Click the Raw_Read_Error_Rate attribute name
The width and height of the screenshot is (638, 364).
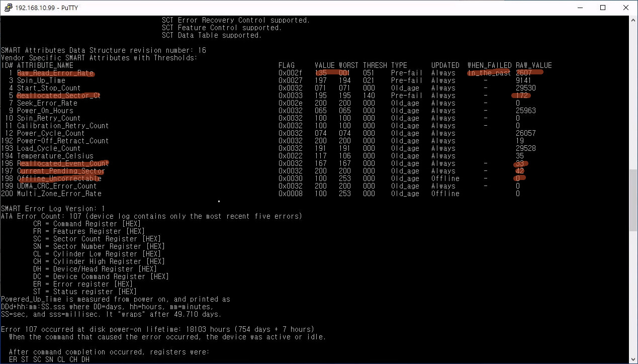coord(55,73)
